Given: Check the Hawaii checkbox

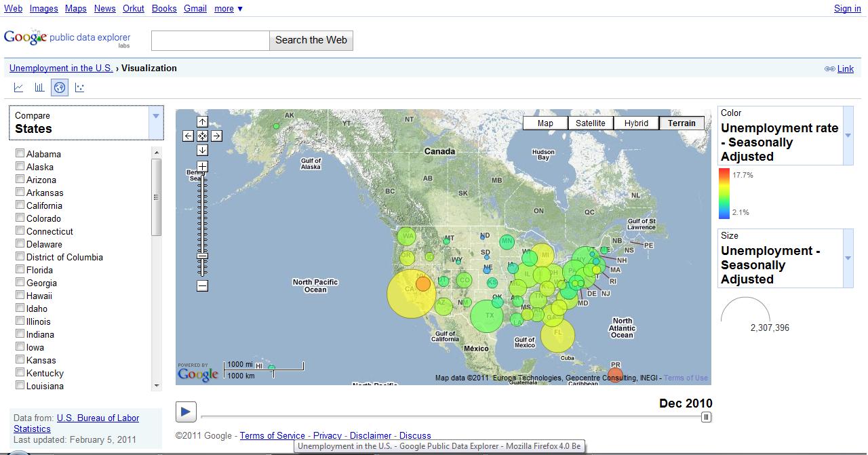Looking at the screenshot, I should pos(20,295).
